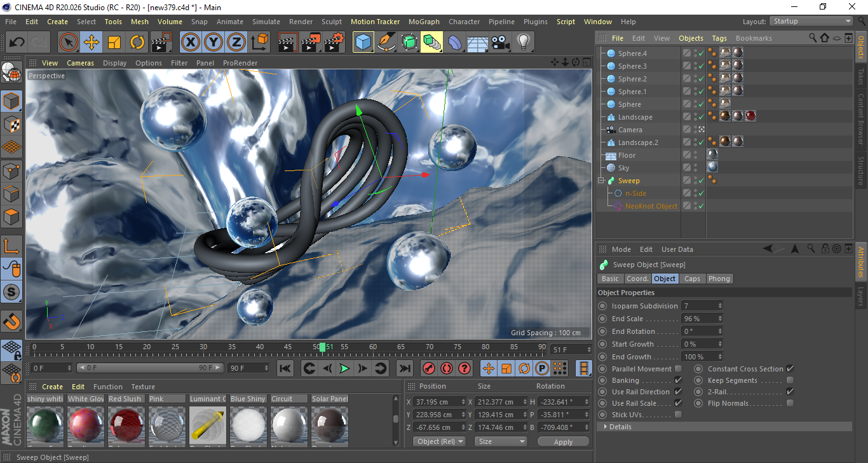Screen dimensions: 868x463
Task: Click the Render View clapperboard icon
Action: [288, 43]
